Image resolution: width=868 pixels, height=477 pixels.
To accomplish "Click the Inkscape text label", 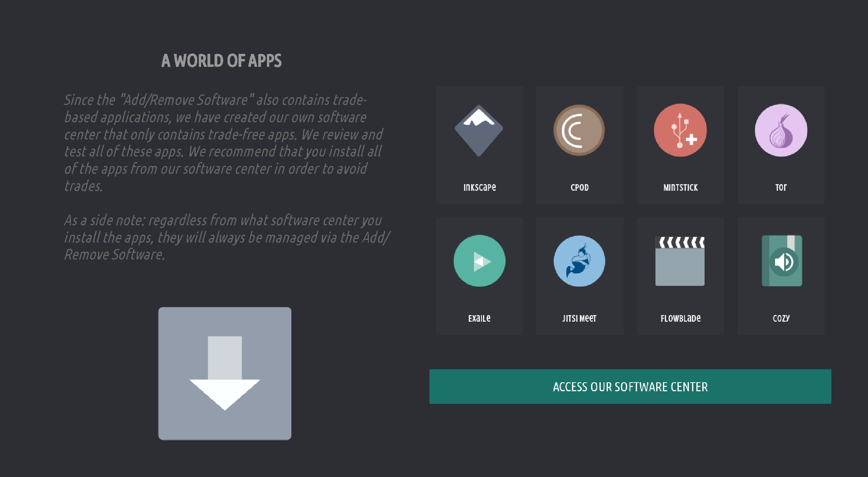I will pyautogui.click(x=479, y=188).
